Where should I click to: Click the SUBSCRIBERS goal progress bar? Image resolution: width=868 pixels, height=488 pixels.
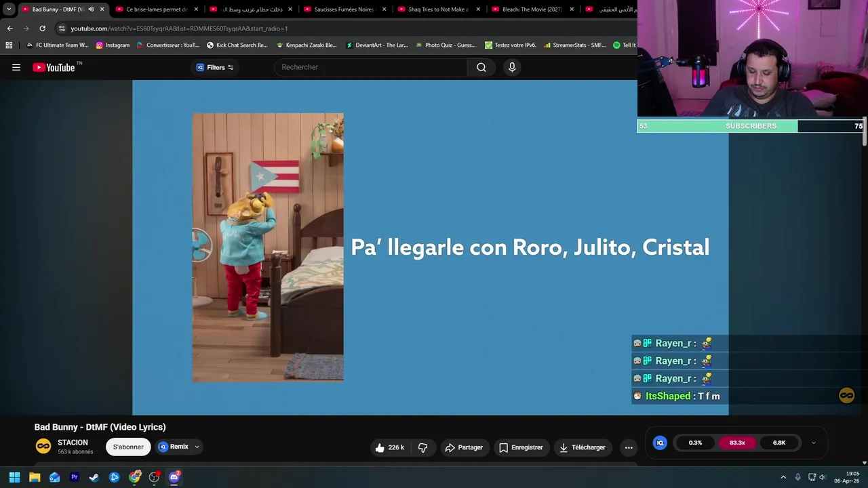(x=751, y=126)
